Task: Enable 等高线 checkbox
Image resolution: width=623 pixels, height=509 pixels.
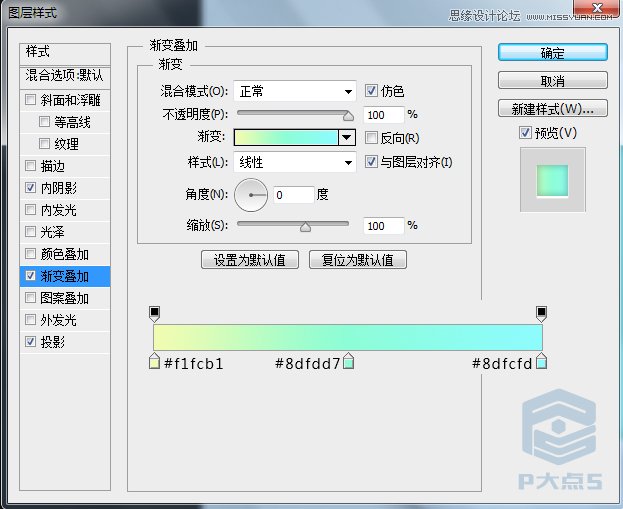Action: [44, 121]
